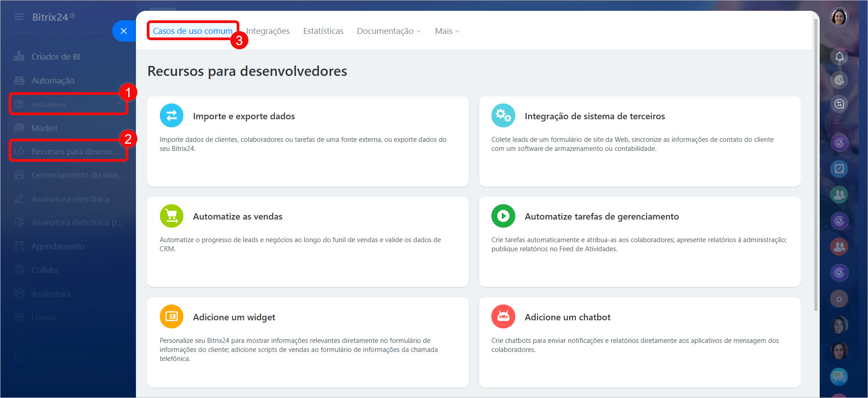Open Market in the sidebar
The height and width of the screenshot is (398, 868).
point(44,128)
